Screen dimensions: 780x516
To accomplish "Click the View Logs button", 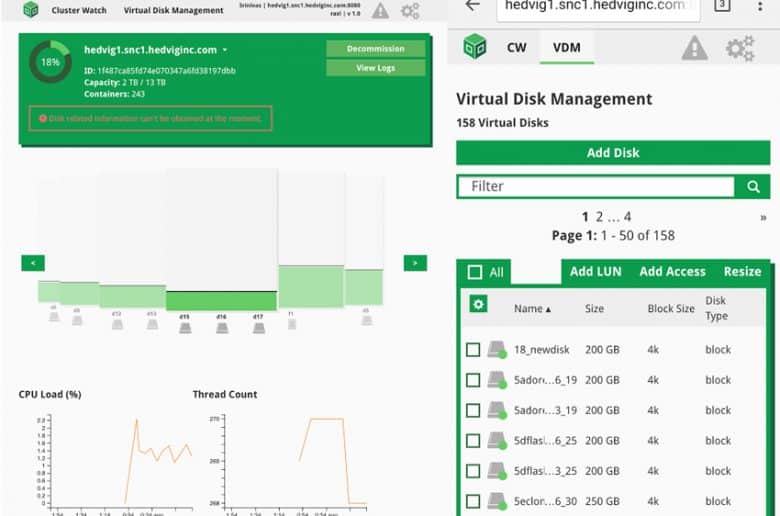I will coord(376,68).
